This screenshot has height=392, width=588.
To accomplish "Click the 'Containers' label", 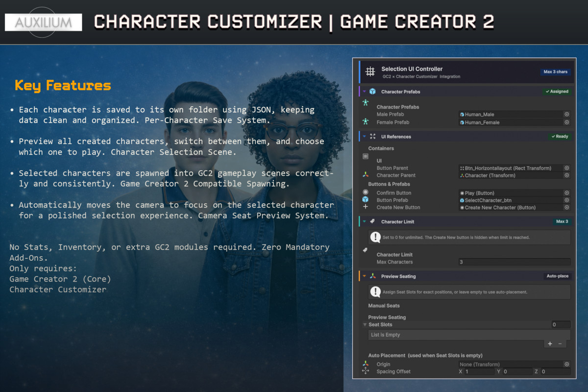I will click(x=381, y=148).
